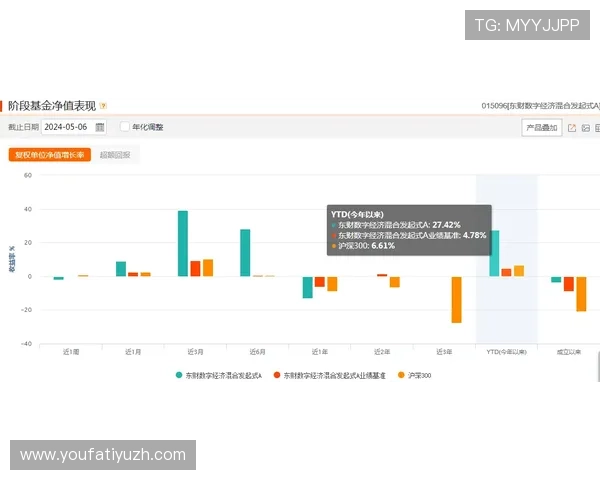The width and height of the screenshot is (600, 480).
Task: Click the red legend dot for 业绩基准
Action: [277, 375]
